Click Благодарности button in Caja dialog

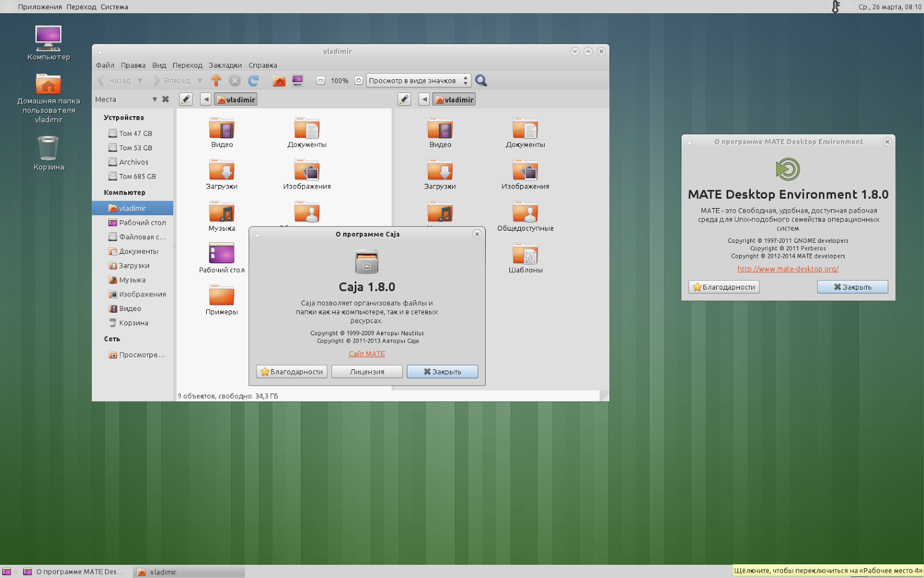pyautogui.click(x=292, y=372)
